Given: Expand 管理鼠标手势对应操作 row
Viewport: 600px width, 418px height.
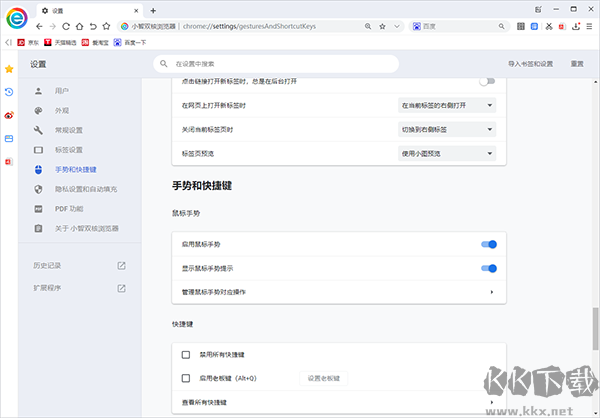Looking at the screenshot, I should [339, 292].
